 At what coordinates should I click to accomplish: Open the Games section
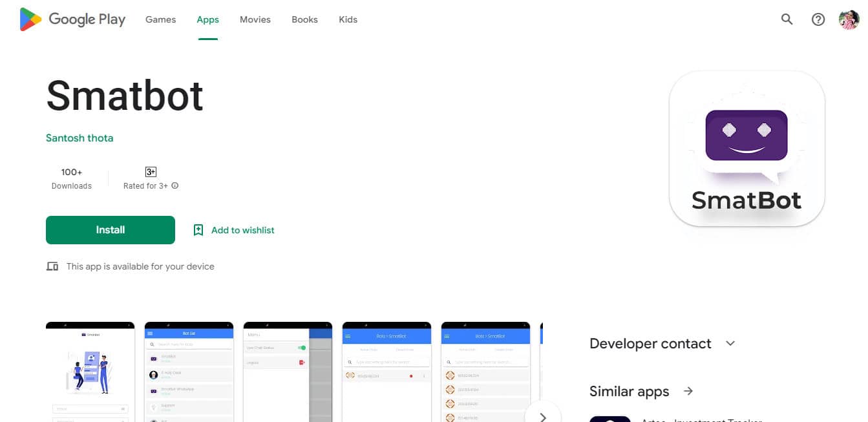point(160,19)
